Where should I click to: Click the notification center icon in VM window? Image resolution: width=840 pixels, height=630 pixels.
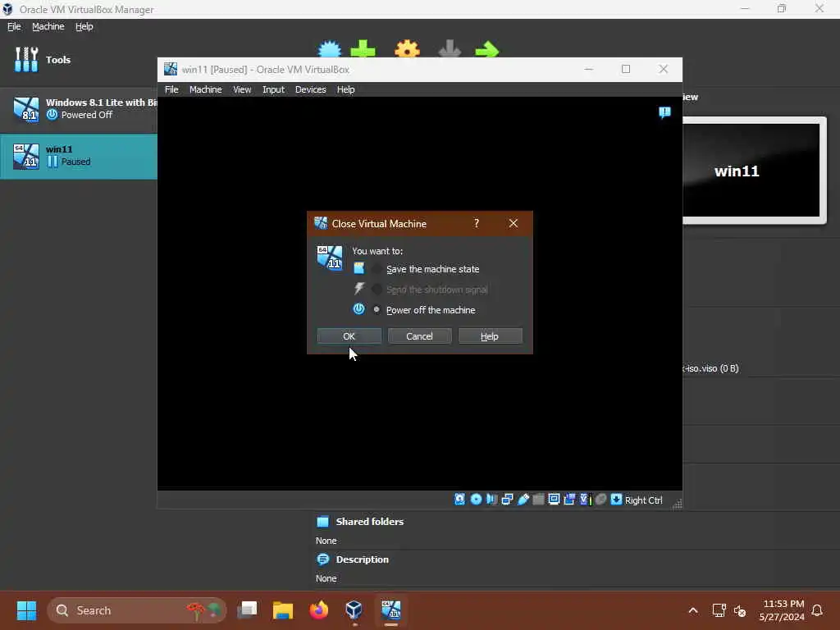click(x=664, y=112)
